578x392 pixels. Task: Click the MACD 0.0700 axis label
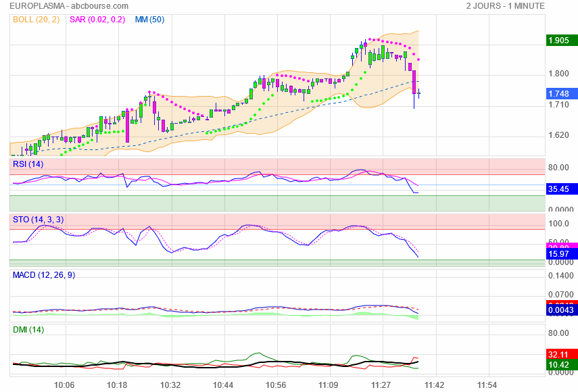click(x=560, y=295)
